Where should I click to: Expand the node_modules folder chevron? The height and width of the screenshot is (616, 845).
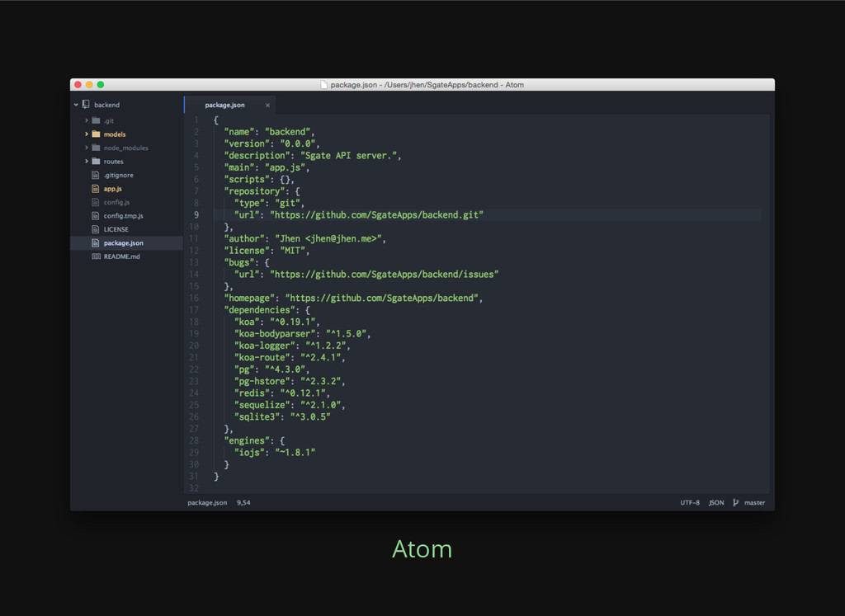click(x=86, y=148)
